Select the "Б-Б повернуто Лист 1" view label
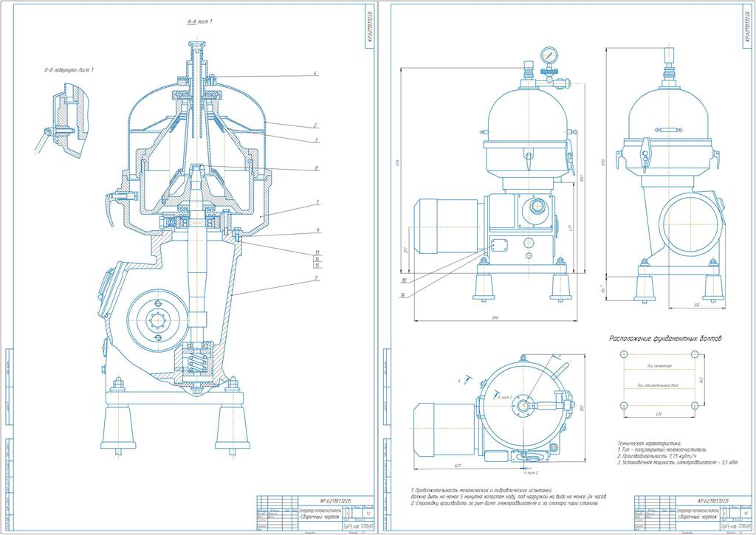The width and height of the screenshot is (756, 535). tap(67, 70)
